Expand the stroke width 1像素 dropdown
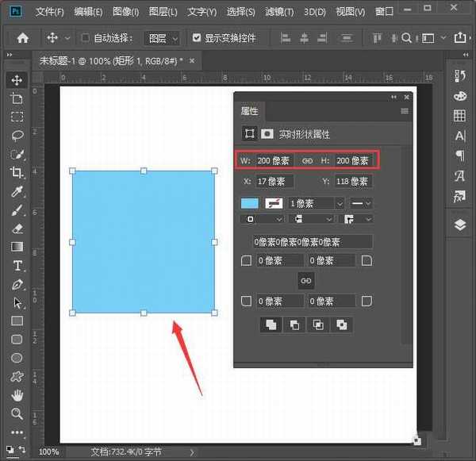The width and height of the screenshot is (476, 461). point(317,204)
